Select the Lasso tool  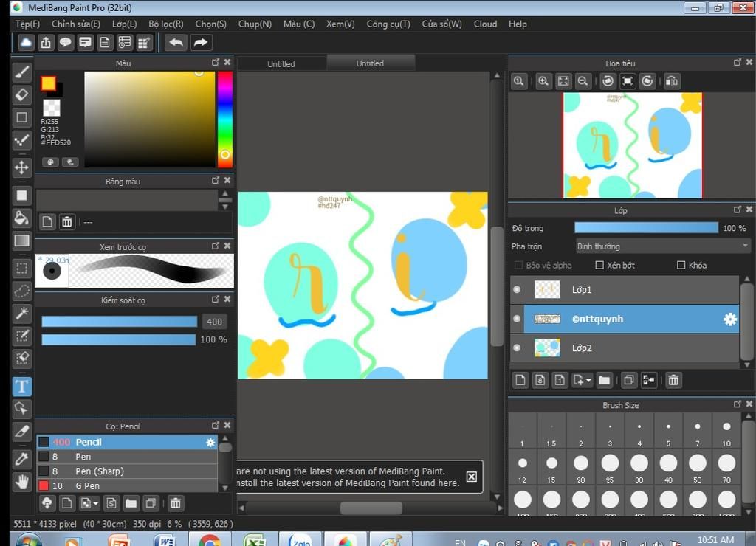pyautogui.click(x=21, y=291)
